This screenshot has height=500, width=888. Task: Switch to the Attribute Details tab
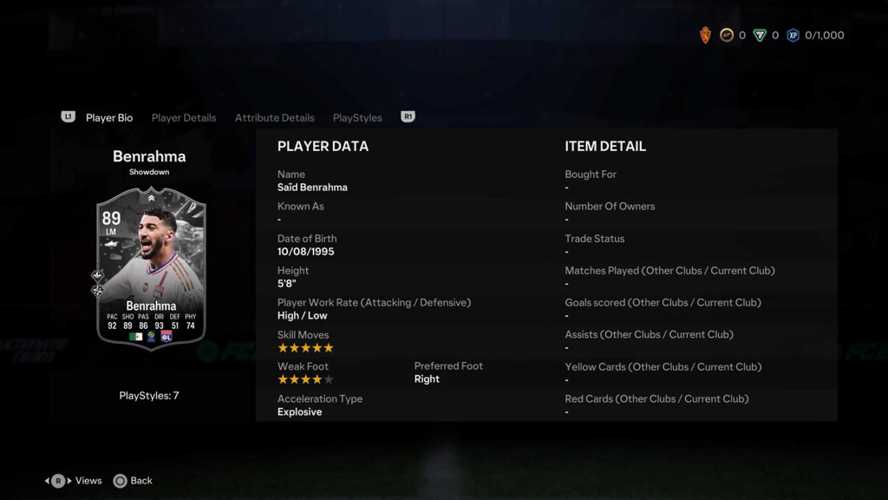(275, 118)
